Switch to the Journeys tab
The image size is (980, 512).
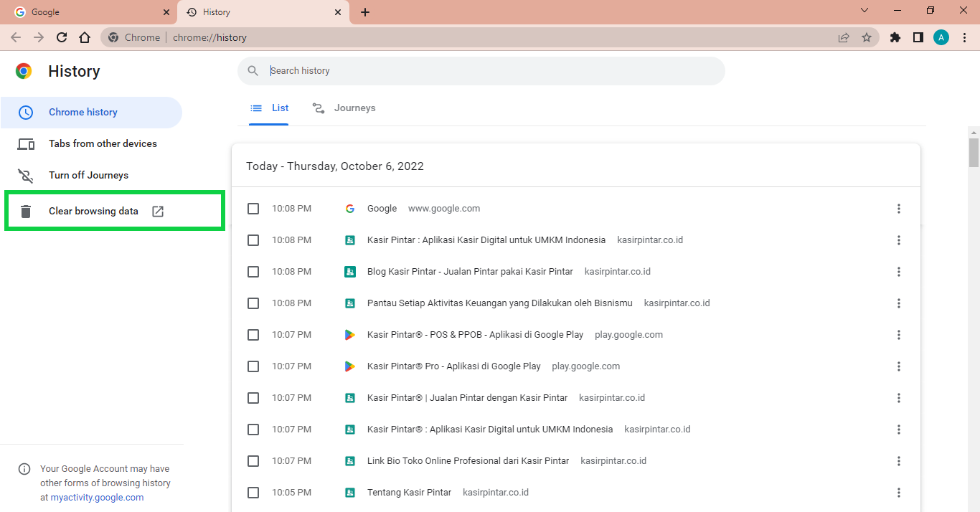click(344, 108)
